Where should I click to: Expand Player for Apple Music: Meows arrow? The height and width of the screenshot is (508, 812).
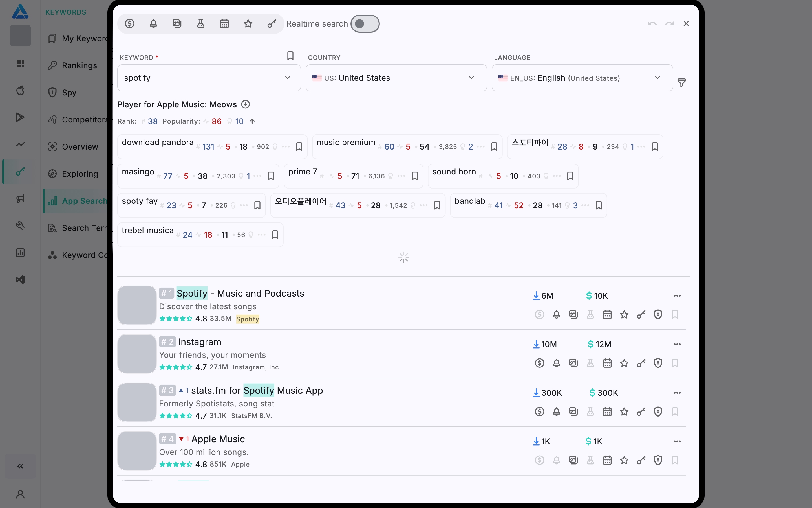pyautogui.click(x=246, y=104)
